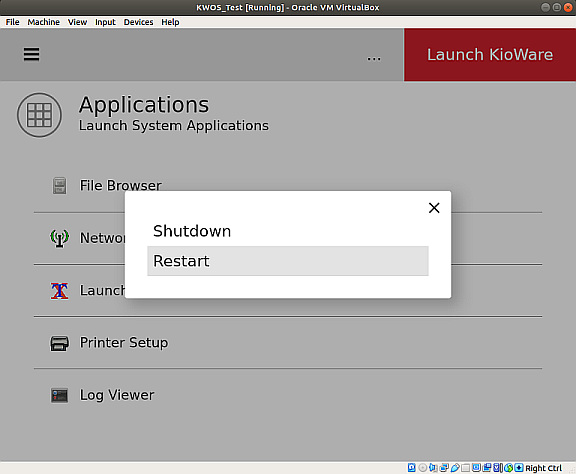This screenshot has height=474, width=576.
Task: Open the Input menu
Action: pos(105,22)
